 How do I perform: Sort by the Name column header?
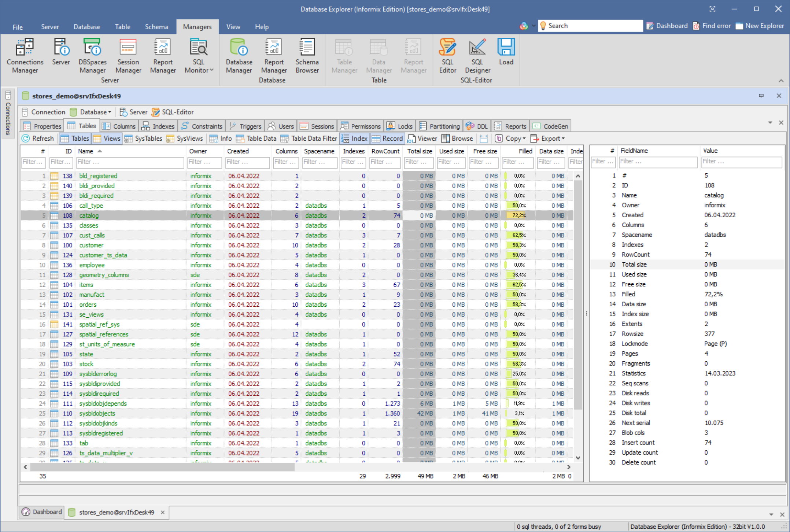point(130,151)
